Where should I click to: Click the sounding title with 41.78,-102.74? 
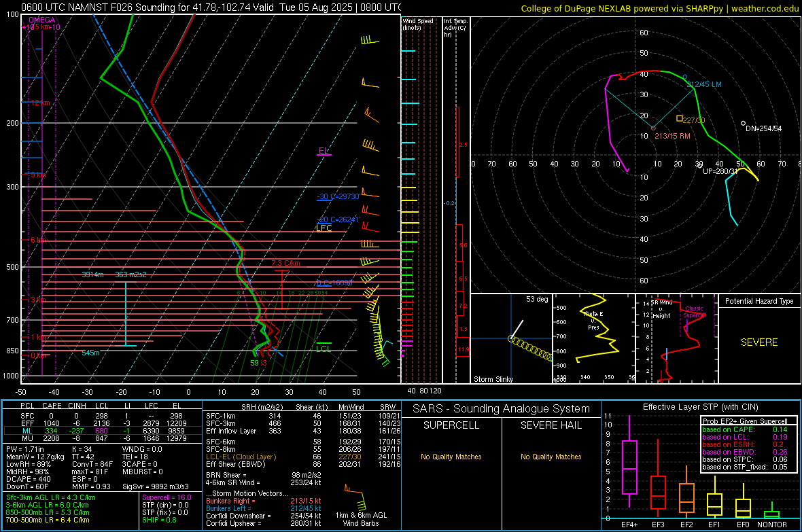(x=211, y=7)
